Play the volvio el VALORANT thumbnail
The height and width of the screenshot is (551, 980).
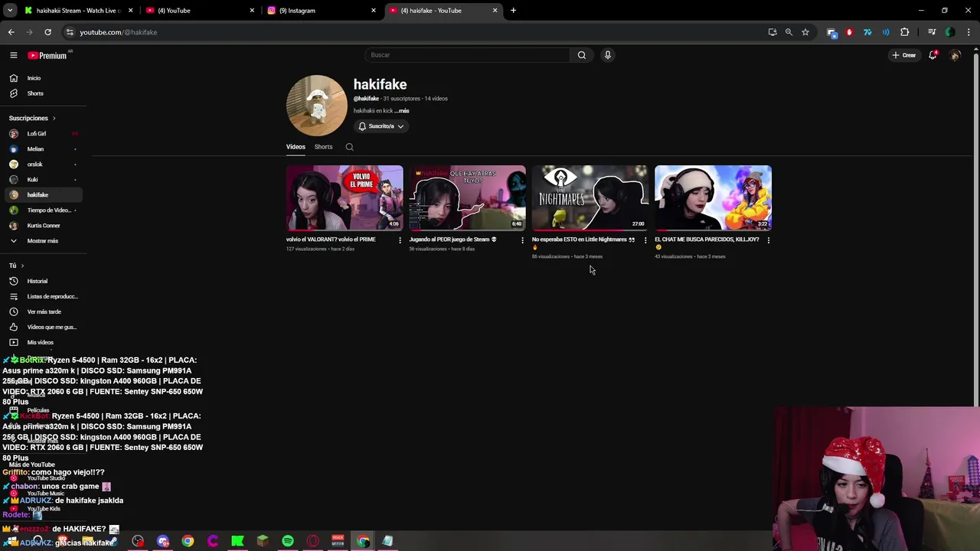345,197
